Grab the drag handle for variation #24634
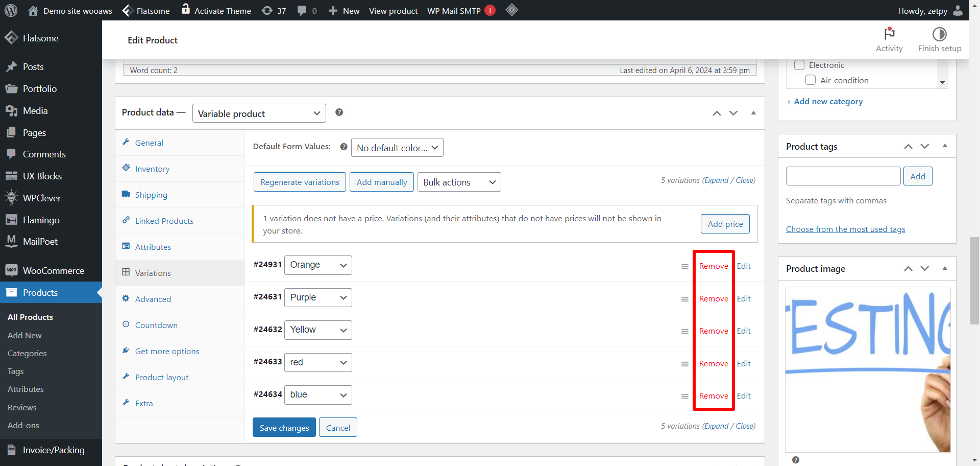Viewport: 980px width, 466px height. [685, 396]
